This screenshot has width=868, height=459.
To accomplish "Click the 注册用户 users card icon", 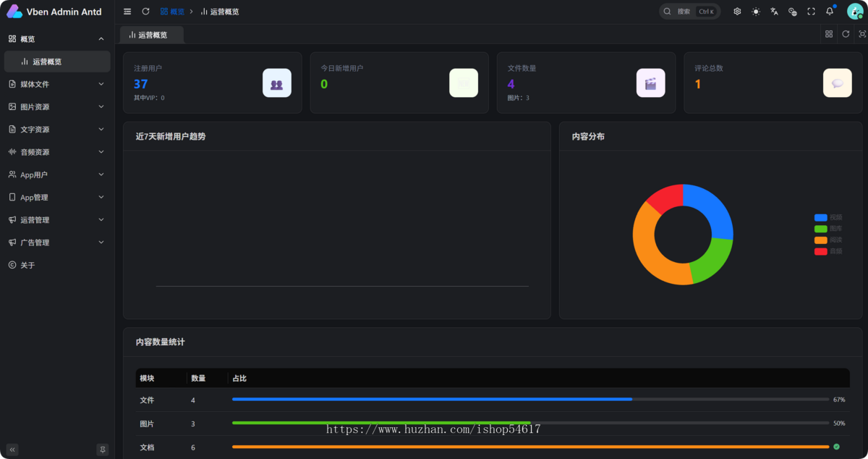I will pos(277,83).
